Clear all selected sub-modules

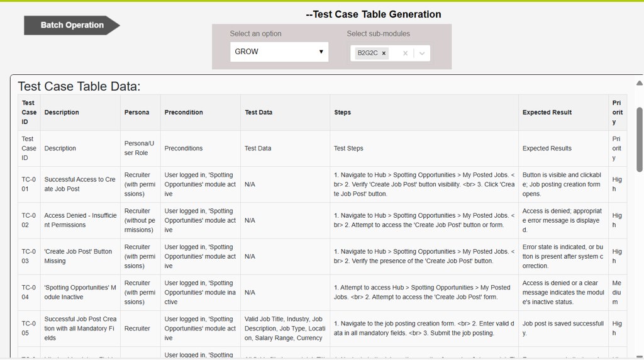point(406,53)
